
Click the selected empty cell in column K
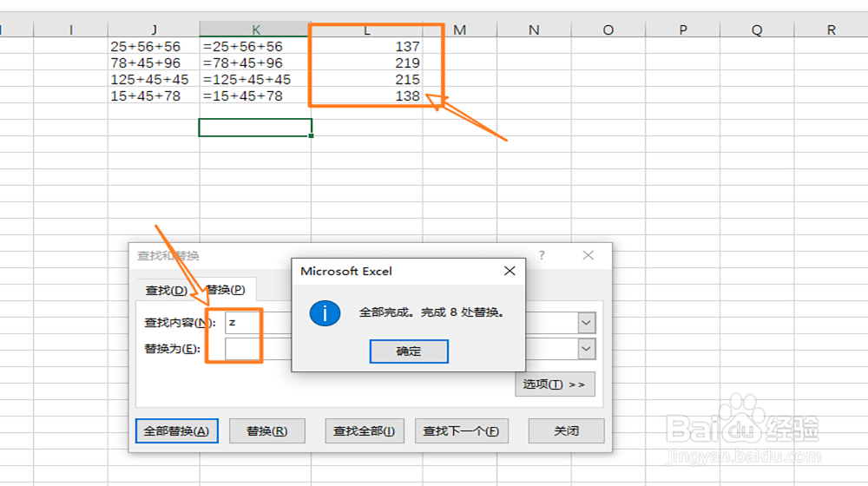pyautogui.click(x=255, y=128)
